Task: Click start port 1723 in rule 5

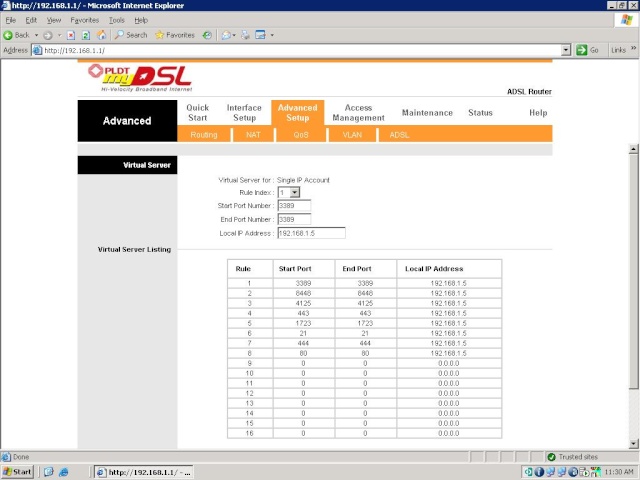Action: pyautogui.click(x=303, y=323)
